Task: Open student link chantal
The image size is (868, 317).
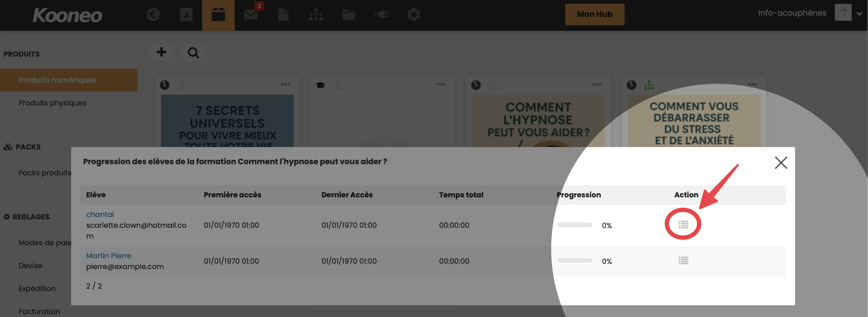Action: 100,214
